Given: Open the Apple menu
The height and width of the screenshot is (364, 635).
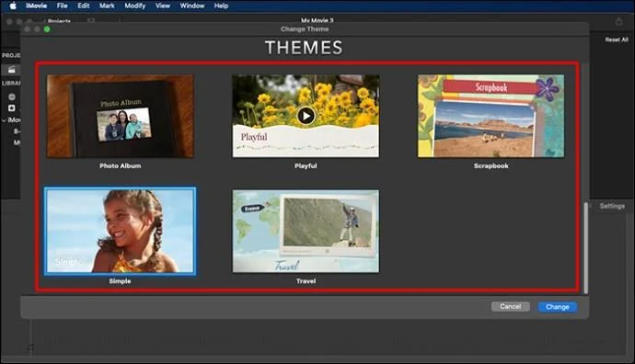Looking at the screenshot, I should pos(13,6).
